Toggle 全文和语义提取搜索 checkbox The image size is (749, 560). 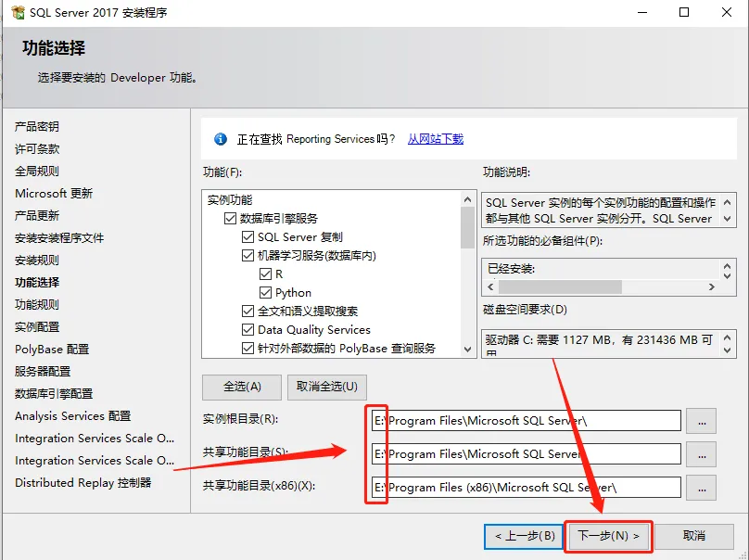pos(248,311)
